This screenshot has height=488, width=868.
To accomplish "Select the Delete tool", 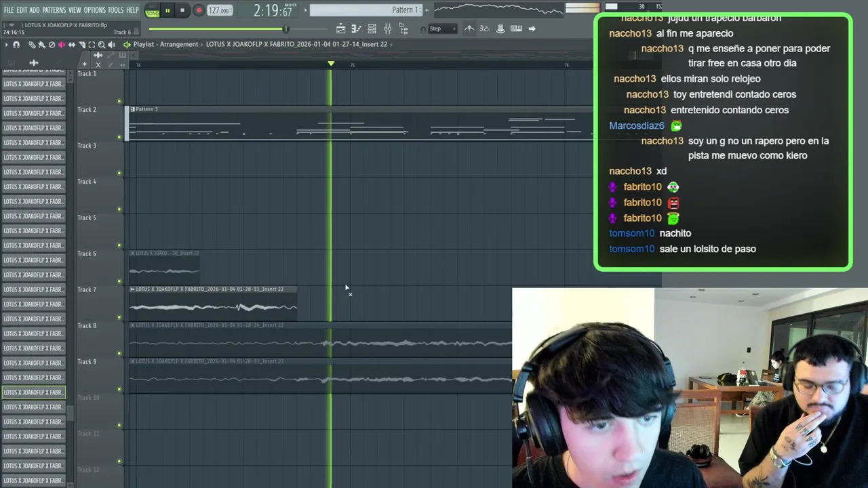I will tap(52, 45).
